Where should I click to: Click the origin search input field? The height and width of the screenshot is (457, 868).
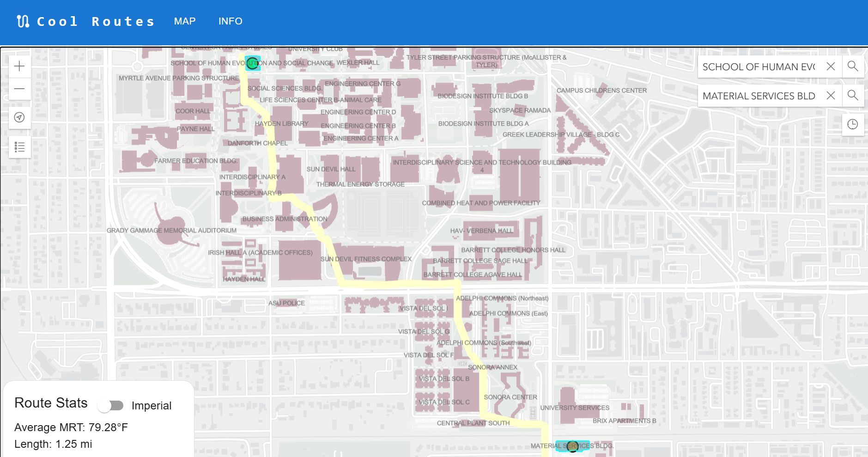pyautogui.click(x=759, y=67)
